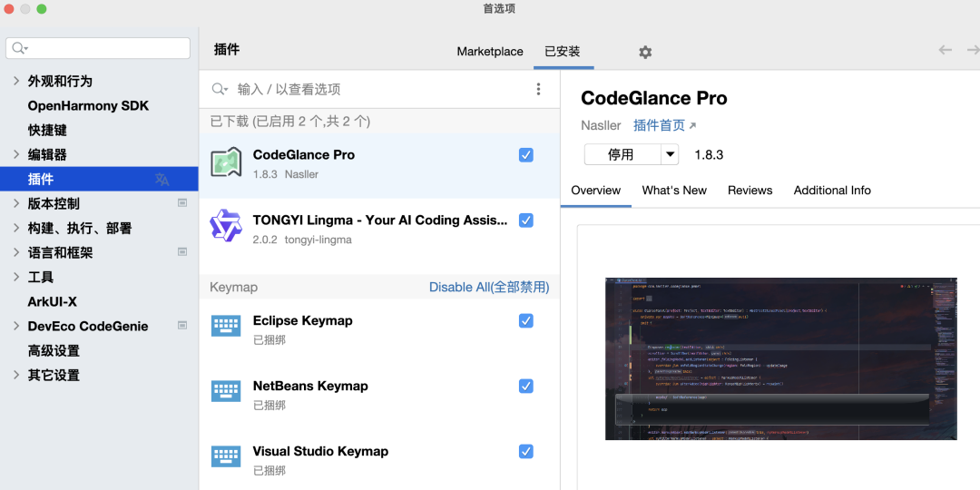Click Disable All(全部禁用) for Keymap
This screenshot has height=490, width=980.
click(x=489, y=287)
